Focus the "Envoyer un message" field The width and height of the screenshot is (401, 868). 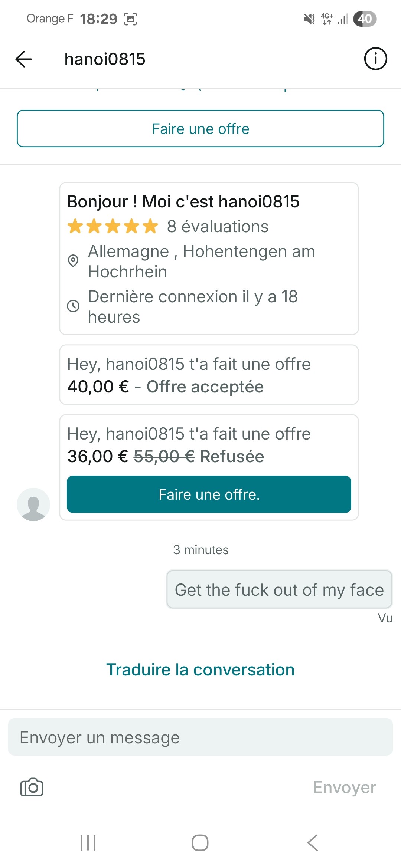click(200, 737)
